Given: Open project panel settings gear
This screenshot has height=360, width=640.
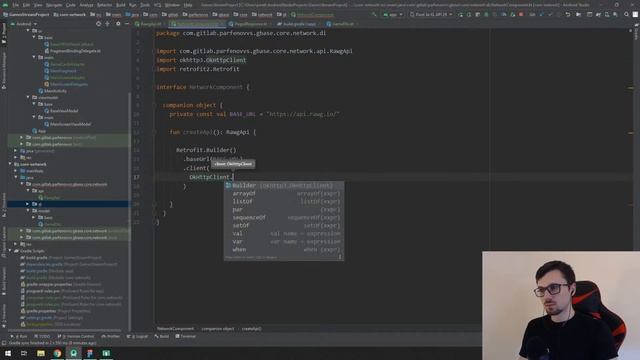Looking at the screenshot, I should [x=118, y=24].
